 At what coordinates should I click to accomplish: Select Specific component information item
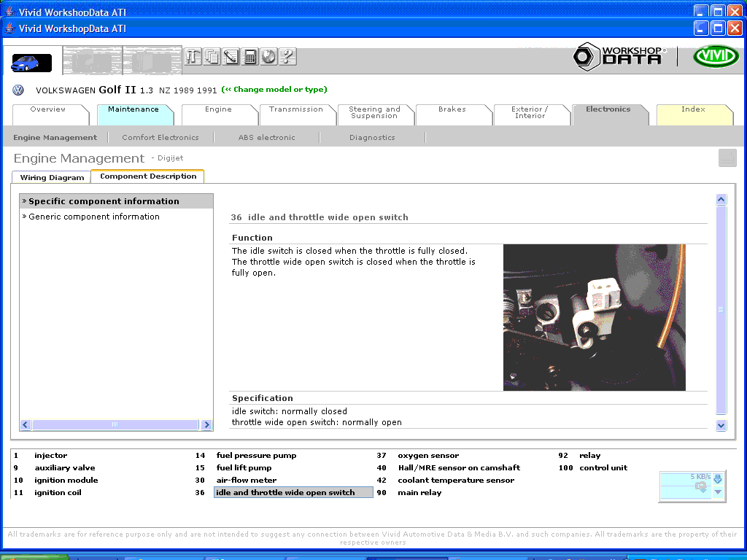pos(103,201)
